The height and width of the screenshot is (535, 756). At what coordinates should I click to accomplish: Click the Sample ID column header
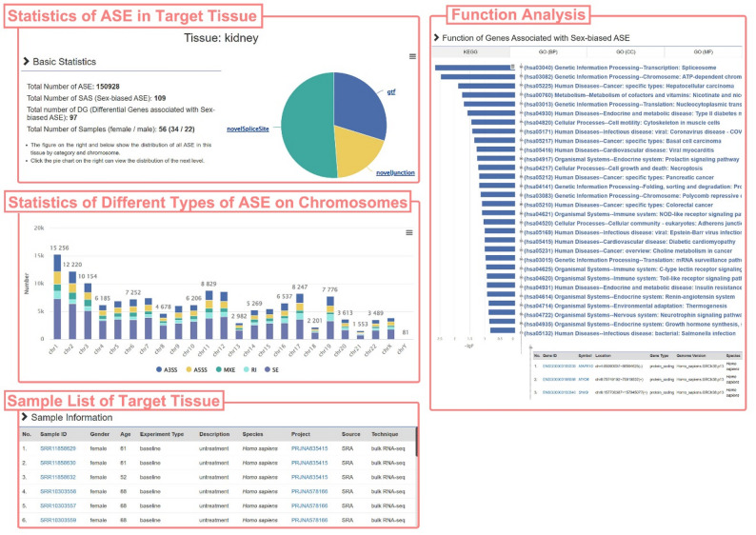pos(53,434)
